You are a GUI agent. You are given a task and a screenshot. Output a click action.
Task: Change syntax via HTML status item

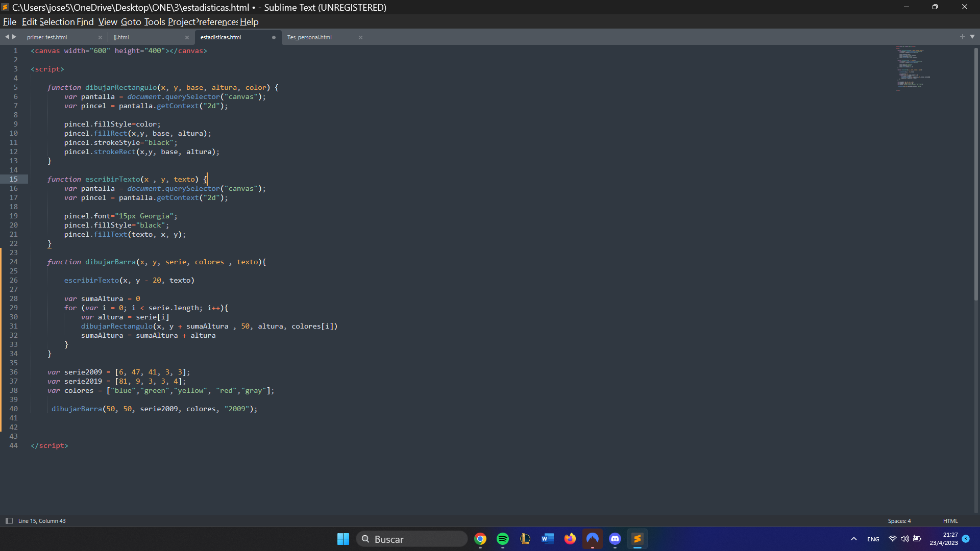click(950, 521)
